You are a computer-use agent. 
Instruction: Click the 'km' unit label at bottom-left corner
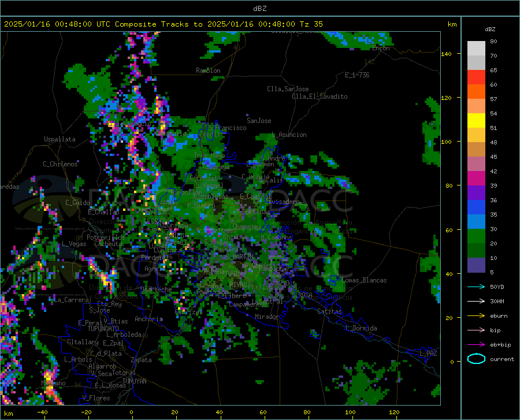[8, 414]
